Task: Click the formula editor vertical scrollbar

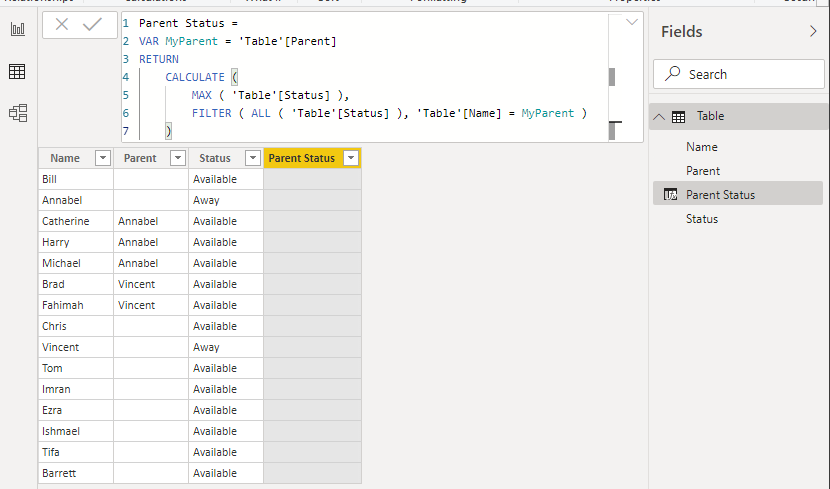Action: pyautogui.click(x=612, y=77)
